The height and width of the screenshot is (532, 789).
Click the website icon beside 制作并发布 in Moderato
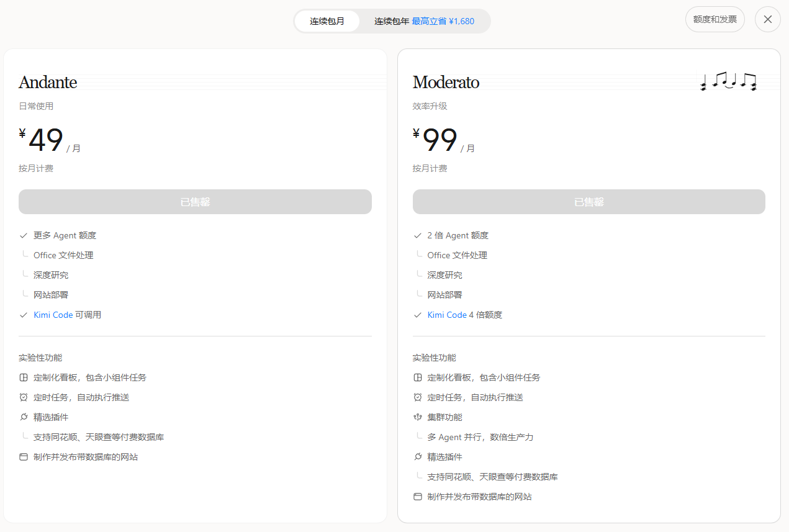click(417, 497)
